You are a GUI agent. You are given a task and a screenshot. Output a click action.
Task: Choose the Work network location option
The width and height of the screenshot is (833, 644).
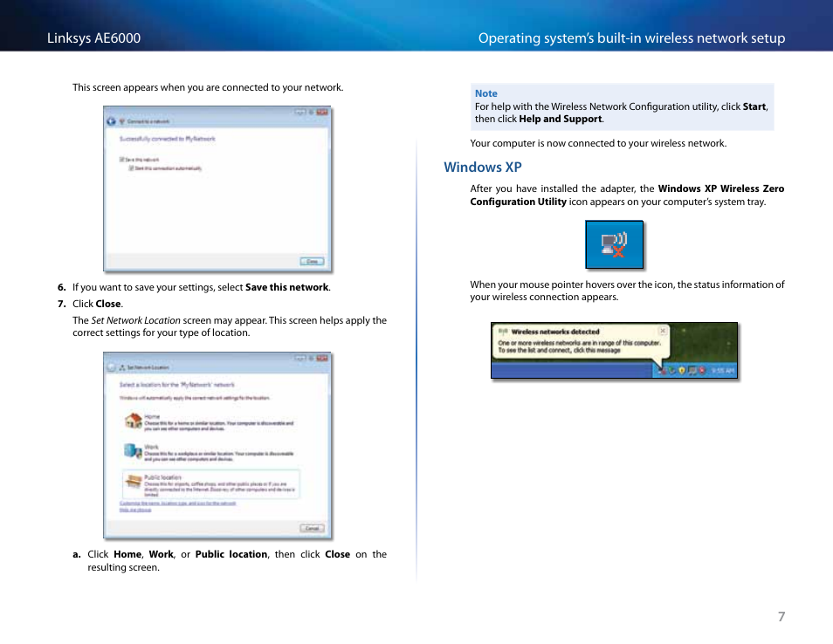tap(210, 451)
